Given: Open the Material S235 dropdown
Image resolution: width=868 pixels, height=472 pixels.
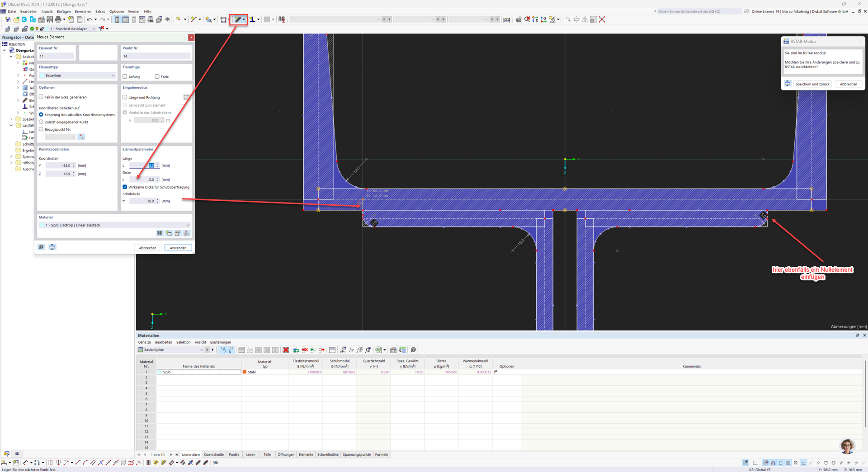Looking at the screenshot, I should tap(114, 225).
